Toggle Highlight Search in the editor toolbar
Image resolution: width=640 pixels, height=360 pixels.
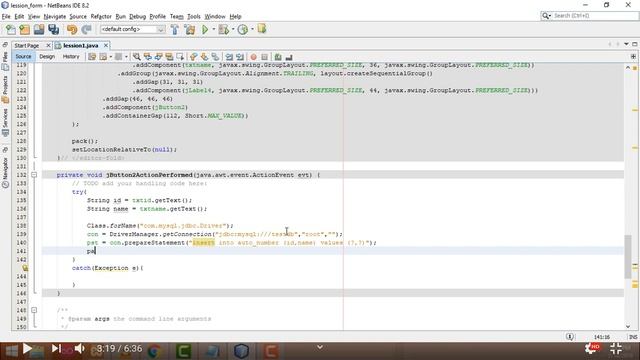click(169, 57)
